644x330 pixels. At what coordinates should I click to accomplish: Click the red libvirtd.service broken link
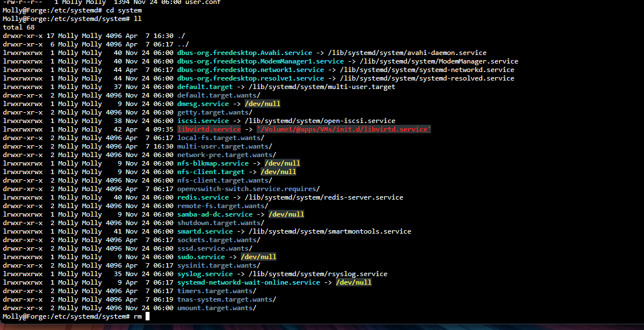209,129
